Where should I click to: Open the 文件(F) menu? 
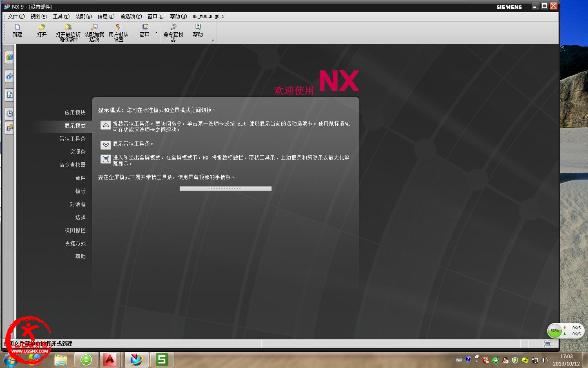[x=16, y=16]
